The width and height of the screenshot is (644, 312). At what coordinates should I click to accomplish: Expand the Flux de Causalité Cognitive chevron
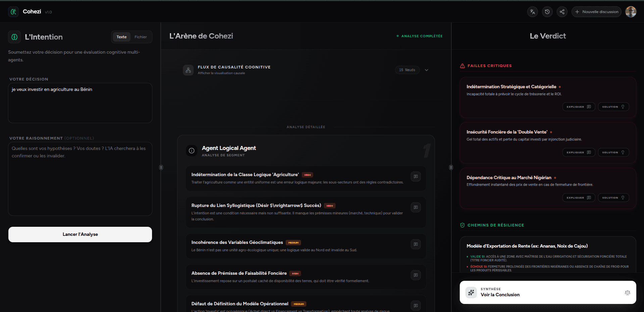tap(427, 70)
